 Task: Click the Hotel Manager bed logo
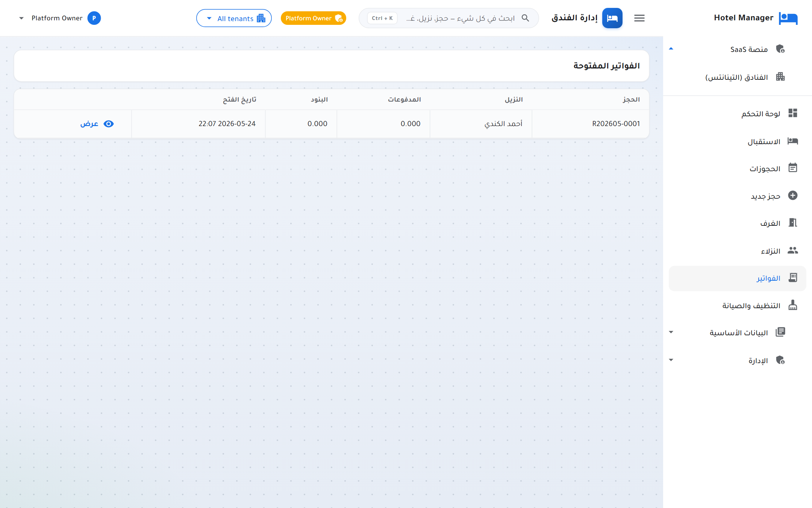[788, 18]
